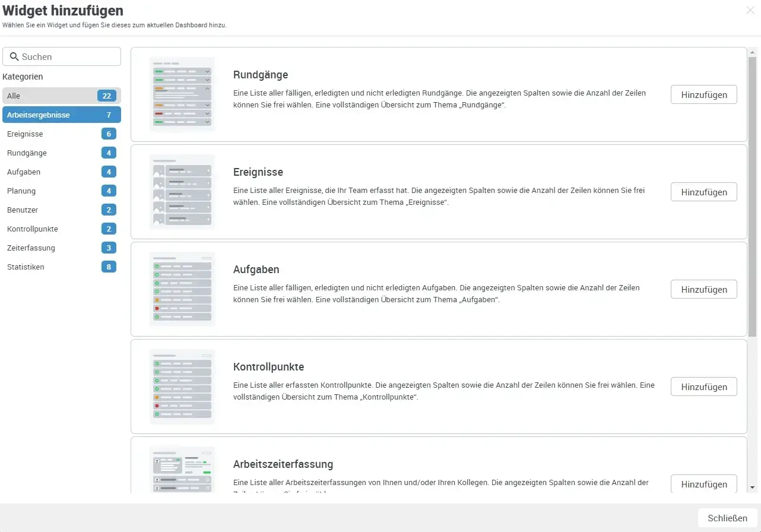Click the Aufgaben widget preview image

tap(182, 289)
